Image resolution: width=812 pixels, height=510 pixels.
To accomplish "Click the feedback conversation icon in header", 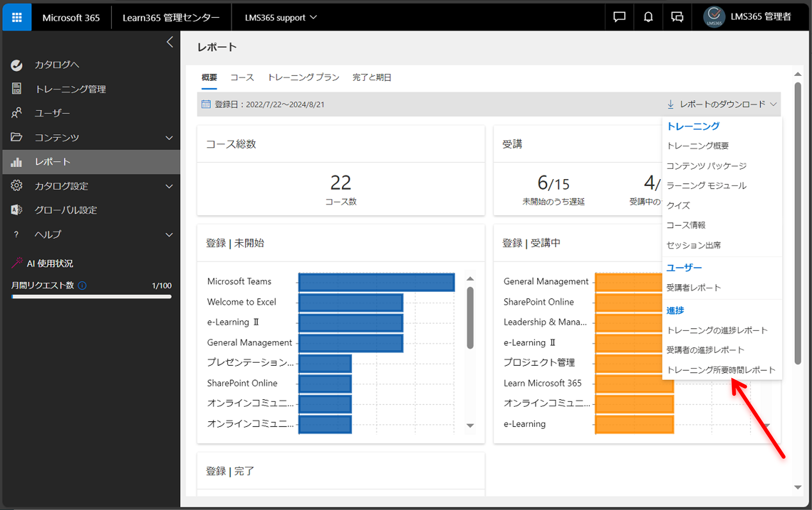I will pos(677,17).
